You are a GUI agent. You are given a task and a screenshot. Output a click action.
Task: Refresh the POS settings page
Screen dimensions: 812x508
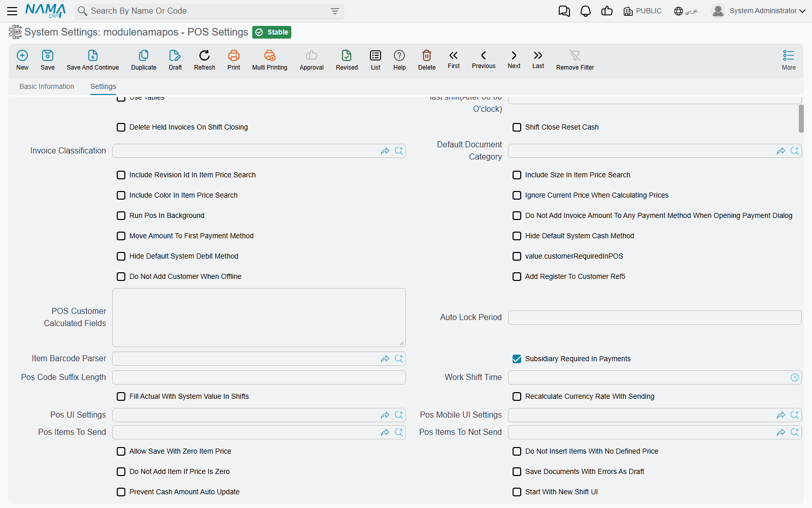pos(205,59)
